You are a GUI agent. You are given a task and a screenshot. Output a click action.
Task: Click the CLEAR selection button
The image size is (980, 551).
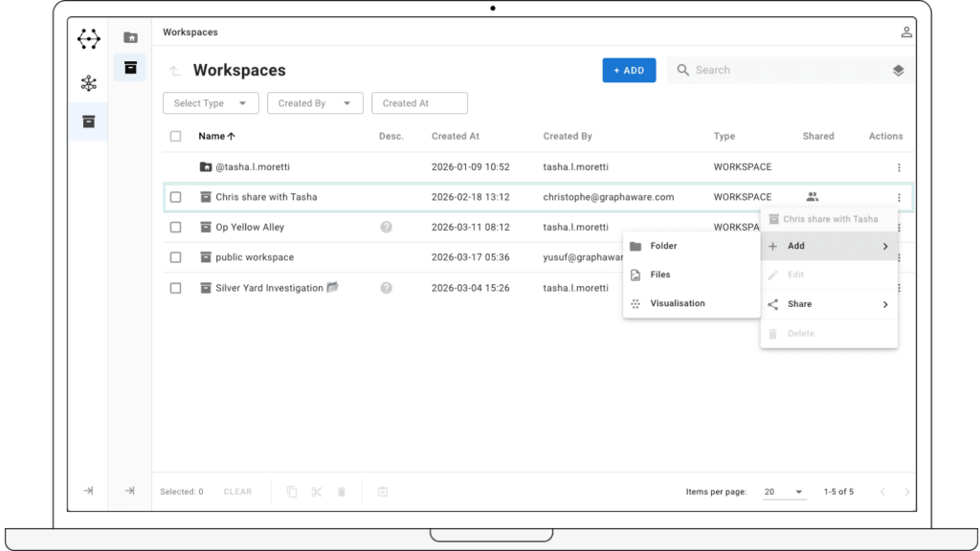[237, 492]
